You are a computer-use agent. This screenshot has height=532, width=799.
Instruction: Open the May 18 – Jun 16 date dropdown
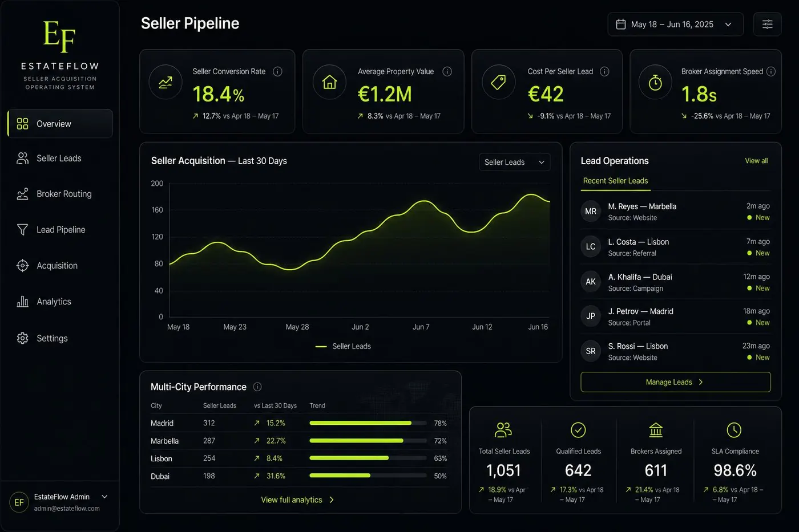pos(676,24)
